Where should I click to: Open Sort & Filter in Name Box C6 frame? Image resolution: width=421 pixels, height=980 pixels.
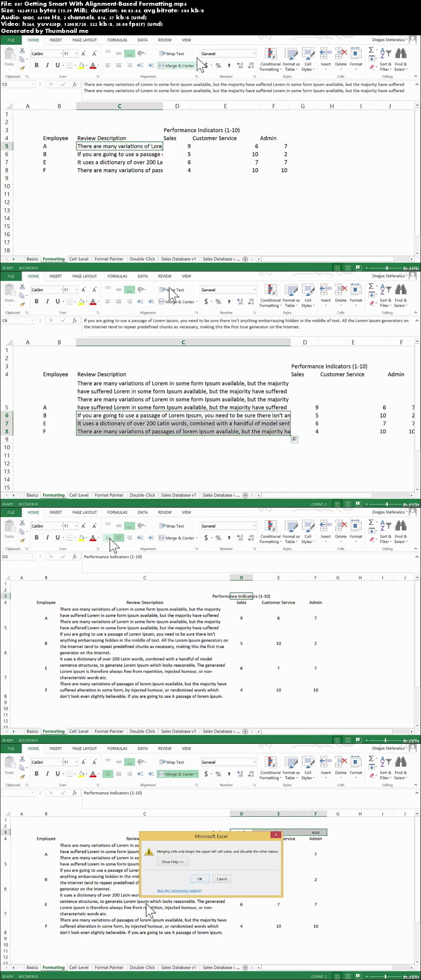[386, 295]
